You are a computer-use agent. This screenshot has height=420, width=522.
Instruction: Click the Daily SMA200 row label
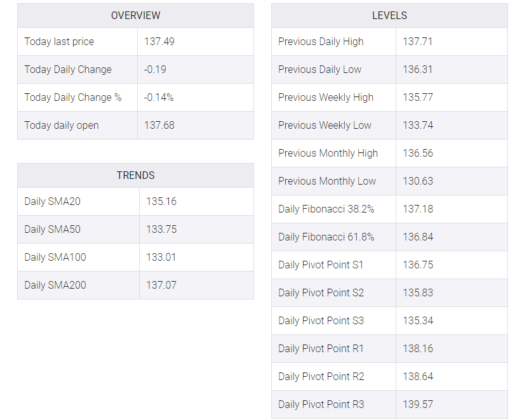(55, 285)
